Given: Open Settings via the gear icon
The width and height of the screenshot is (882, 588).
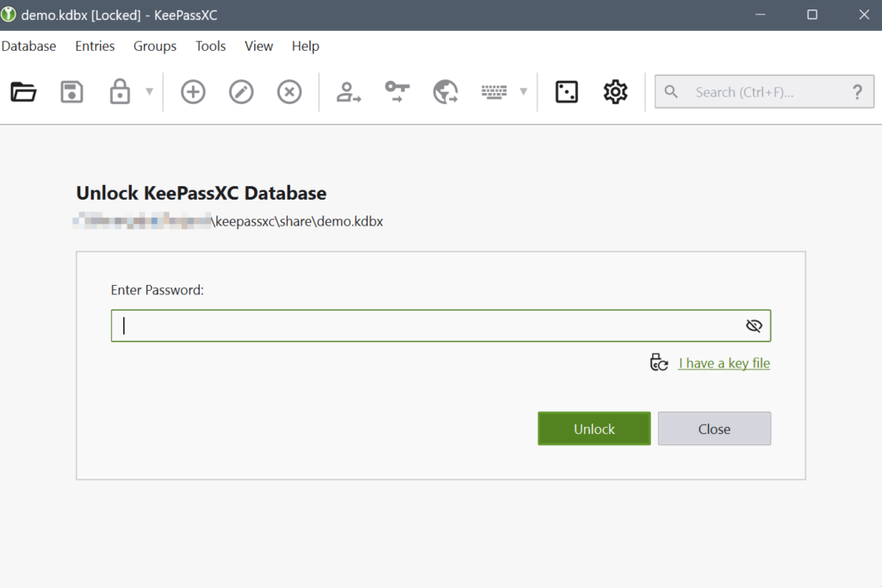Looking at the screenshot, I should pos(615,92).
